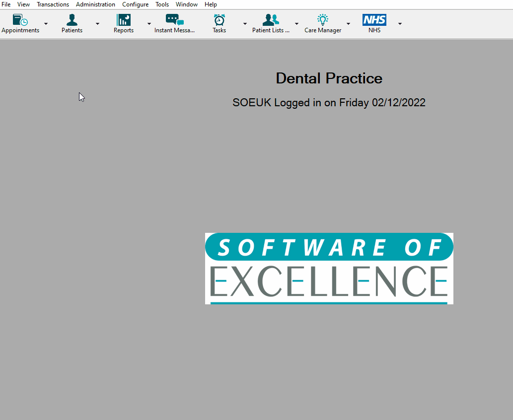Open the Patient Lists toolbar icon

pyautogui.click(x=271, y=23)
